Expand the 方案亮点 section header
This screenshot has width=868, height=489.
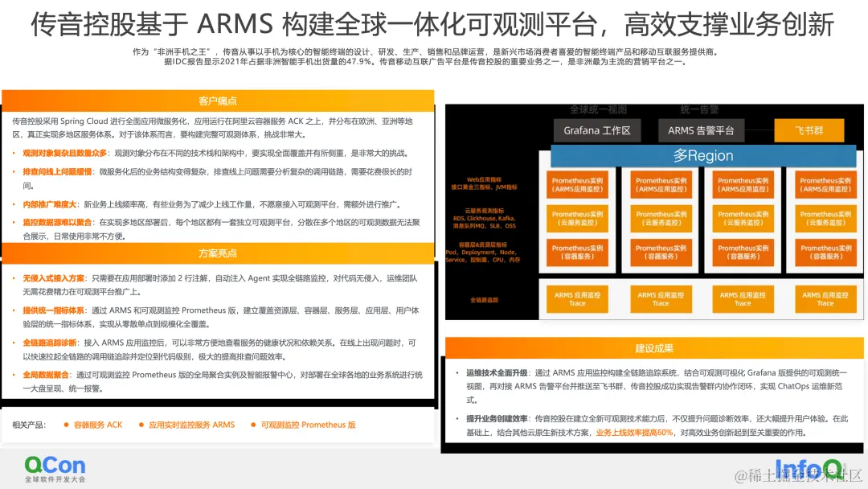pyautogui.click(x=217, y=255)
